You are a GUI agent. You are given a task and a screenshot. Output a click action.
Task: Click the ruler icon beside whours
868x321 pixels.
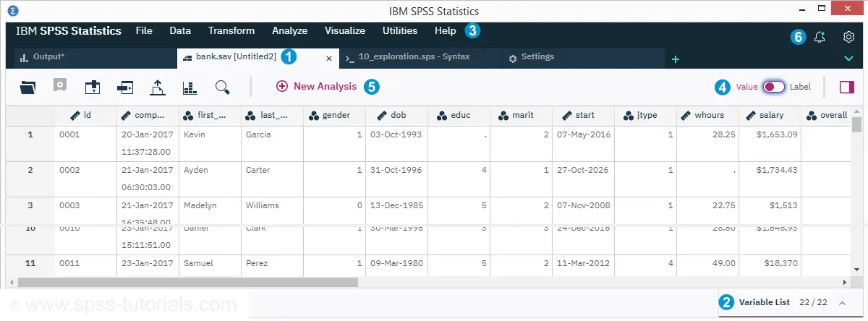685,115
